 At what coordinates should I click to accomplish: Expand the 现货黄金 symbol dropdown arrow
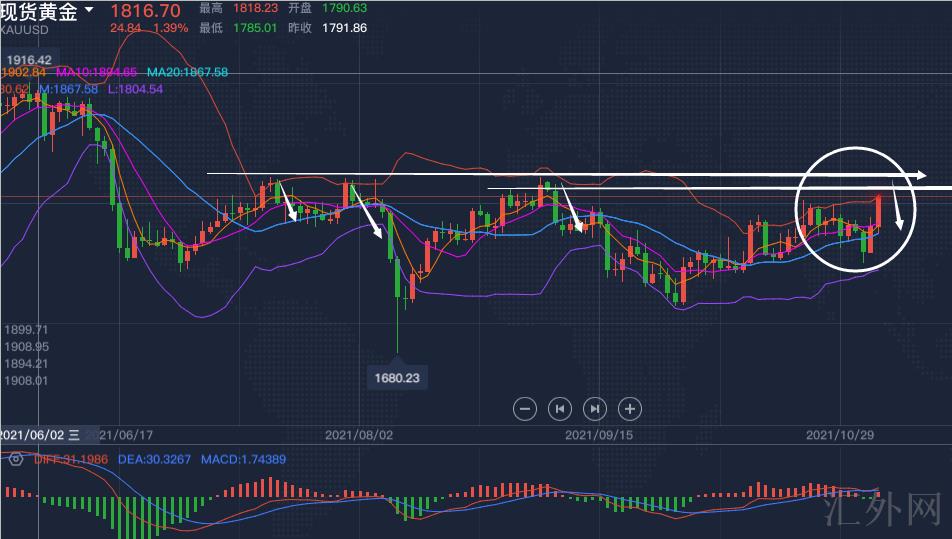coord(90,10)
